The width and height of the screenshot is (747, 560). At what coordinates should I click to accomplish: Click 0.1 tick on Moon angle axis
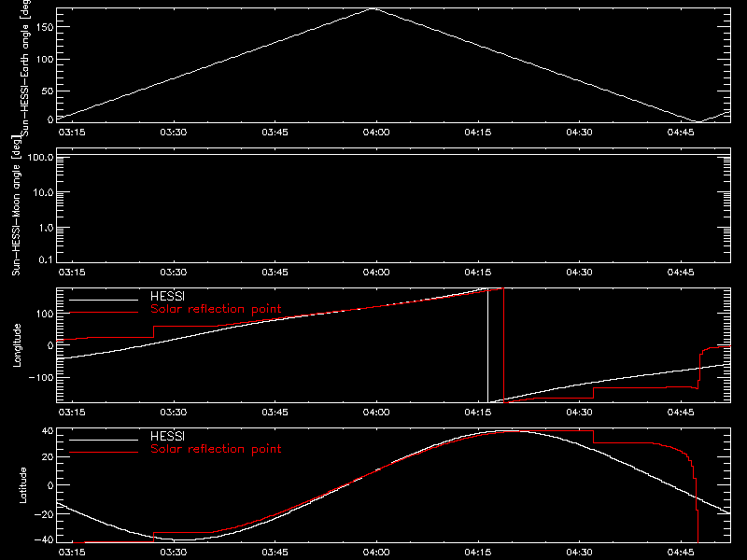click(46, 259)
